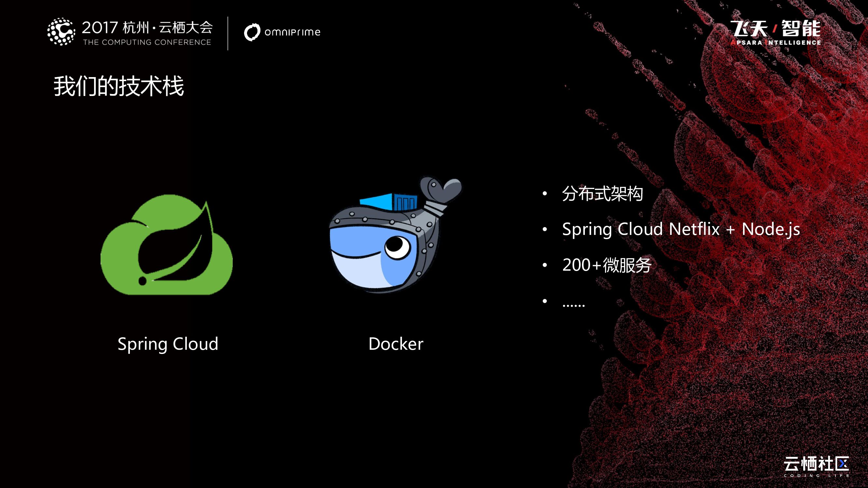868x488 pixels.
Task: Click the omniprime wordmark text
Action: point(292,32)
